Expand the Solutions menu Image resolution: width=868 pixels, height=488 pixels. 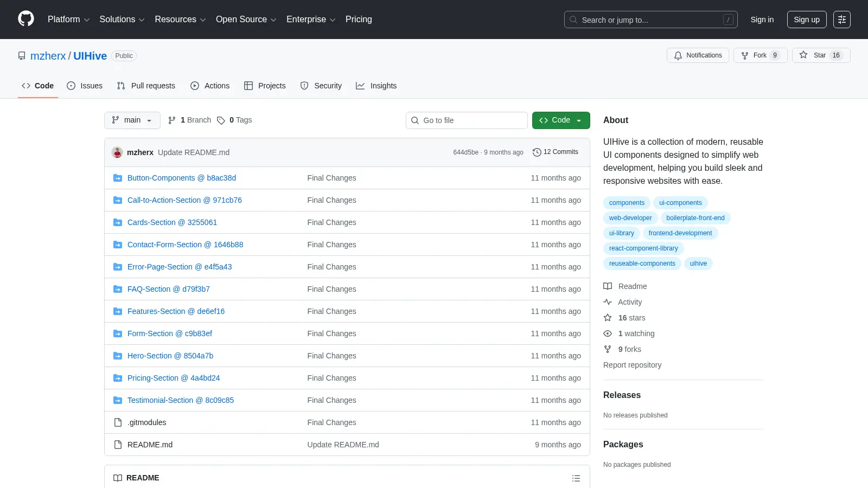pos(122,20)
